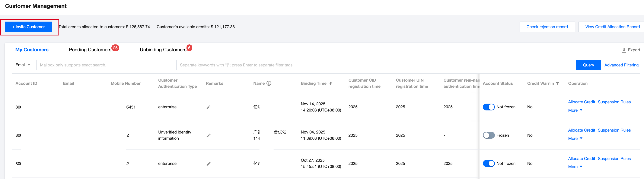Click the Invite Customer button

(28, 27)
